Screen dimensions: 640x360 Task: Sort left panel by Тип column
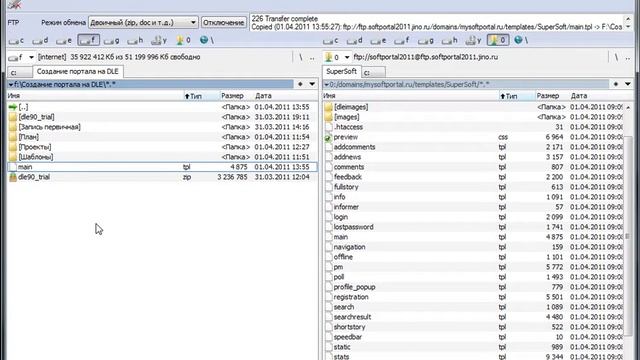click(202, 96)
